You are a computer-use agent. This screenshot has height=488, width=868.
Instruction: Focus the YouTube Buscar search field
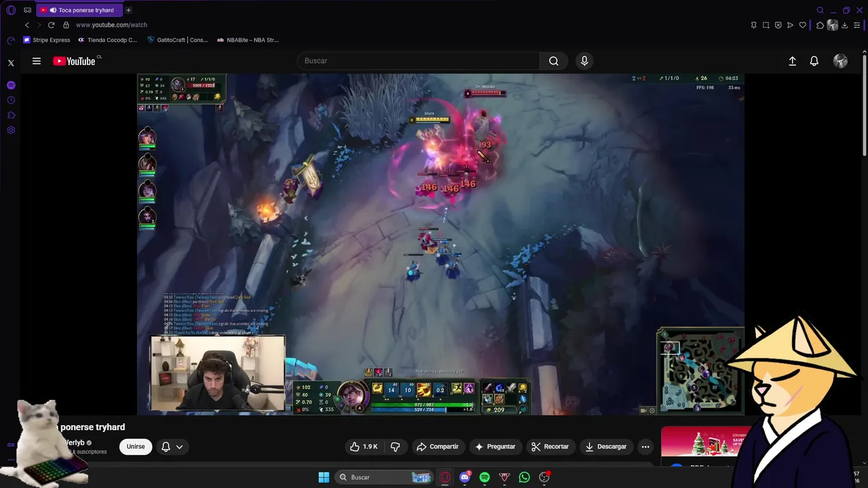418,61
